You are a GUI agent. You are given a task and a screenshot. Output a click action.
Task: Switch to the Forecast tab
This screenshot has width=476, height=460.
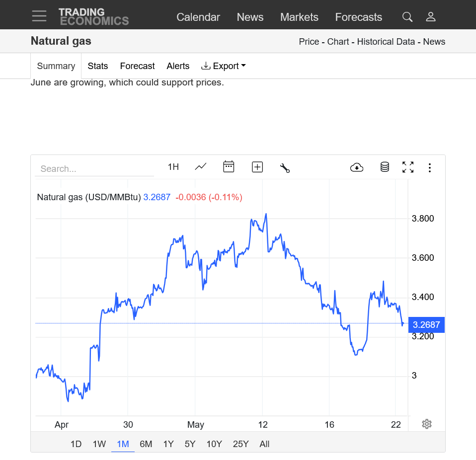point(137,66)
